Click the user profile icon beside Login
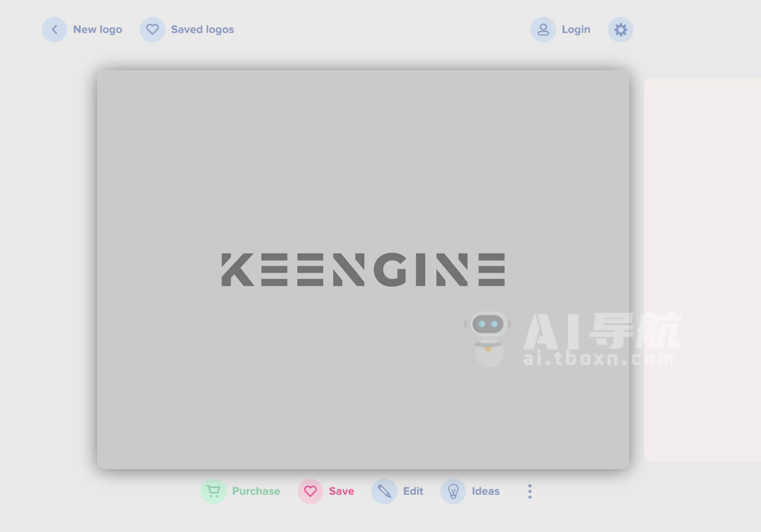Image resolution: width=761 pixels, height=532 pixels. click(543, 29)
